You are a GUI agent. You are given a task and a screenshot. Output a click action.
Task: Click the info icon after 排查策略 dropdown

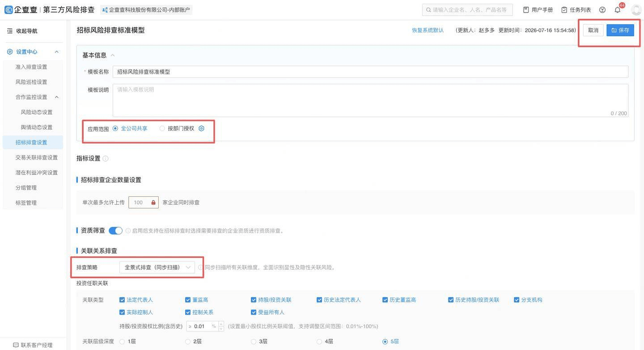[201, 267]
